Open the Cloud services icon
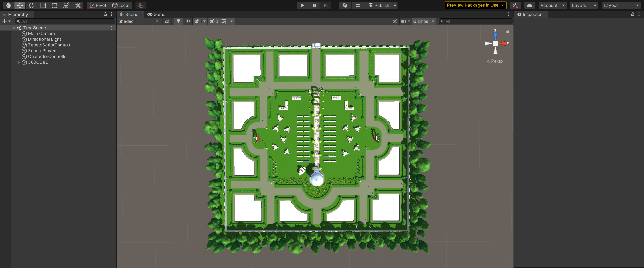This screenshot has height=268, width=644. 529,5
